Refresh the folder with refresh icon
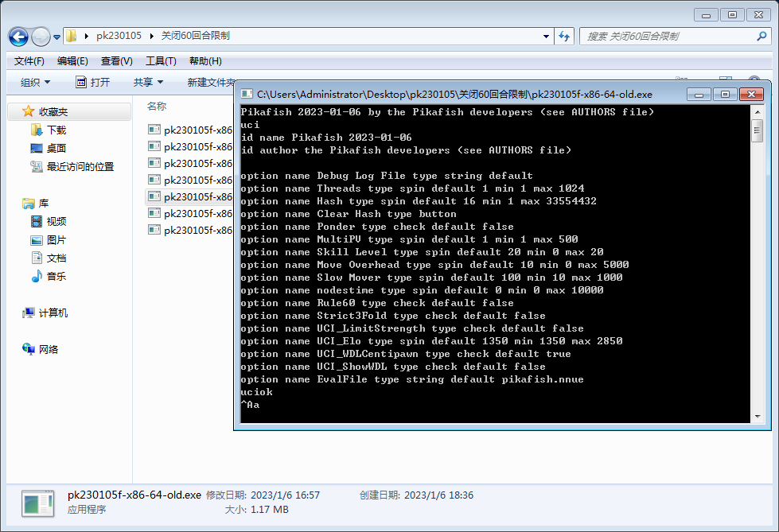The image size is (779, 532). pyautogui.click(x=564, y=37)
